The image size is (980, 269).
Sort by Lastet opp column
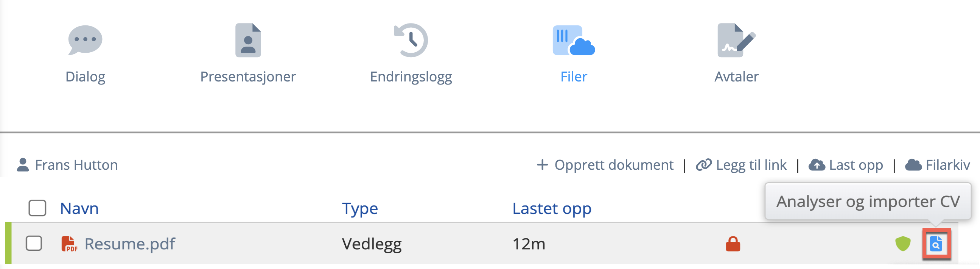(552, 208)
